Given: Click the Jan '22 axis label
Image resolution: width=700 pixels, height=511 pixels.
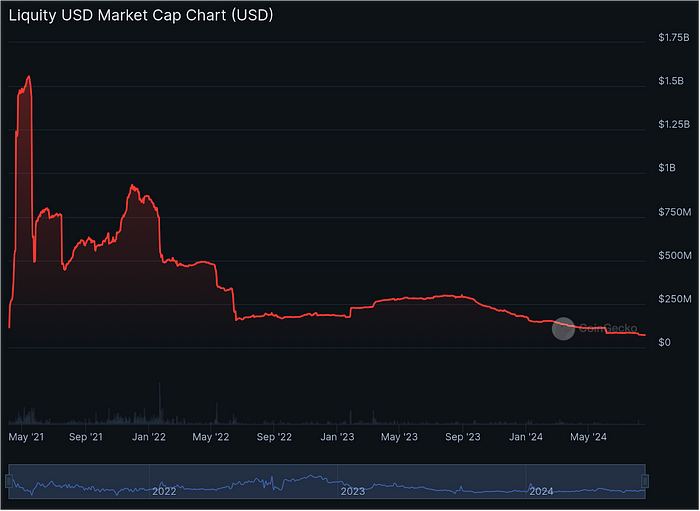Looking at the screenshot, I should point(149,437).
